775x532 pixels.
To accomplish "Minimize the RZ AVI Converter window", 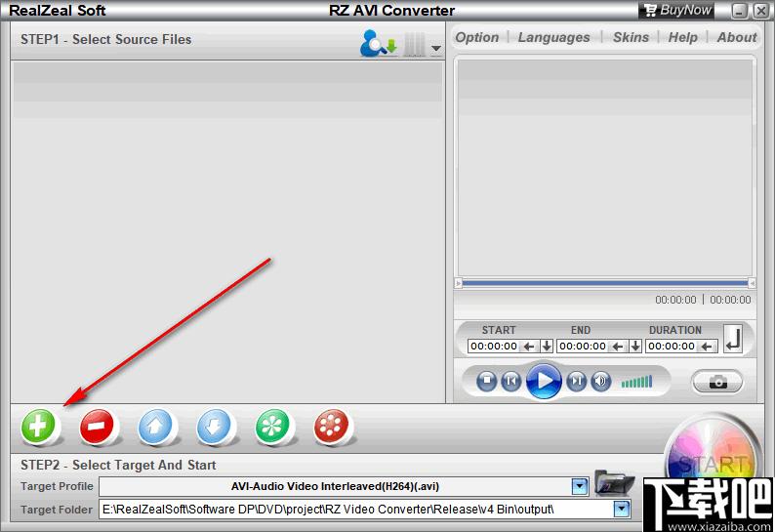I will (739, 11).
